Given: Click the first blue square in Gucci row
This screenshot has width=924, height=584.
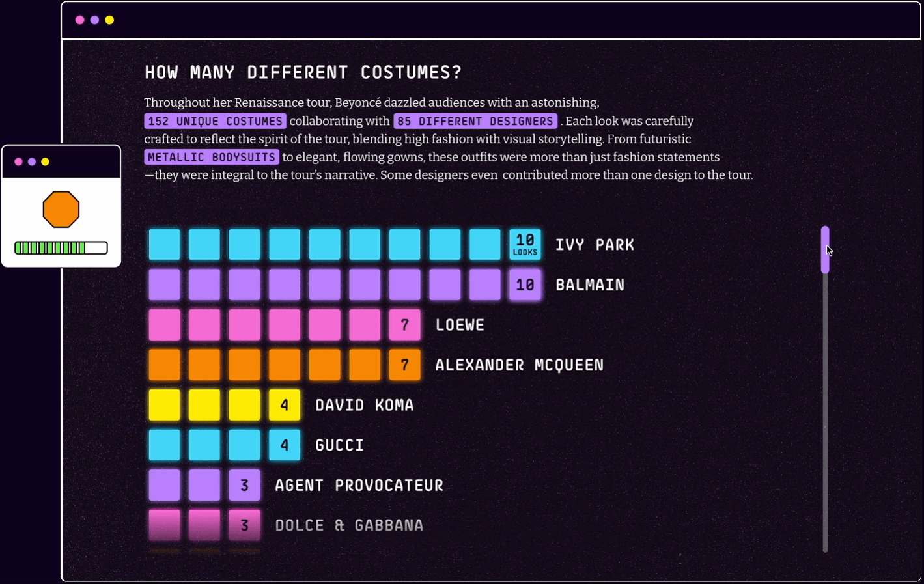Looking at the screenshot, I should (164, 445).
